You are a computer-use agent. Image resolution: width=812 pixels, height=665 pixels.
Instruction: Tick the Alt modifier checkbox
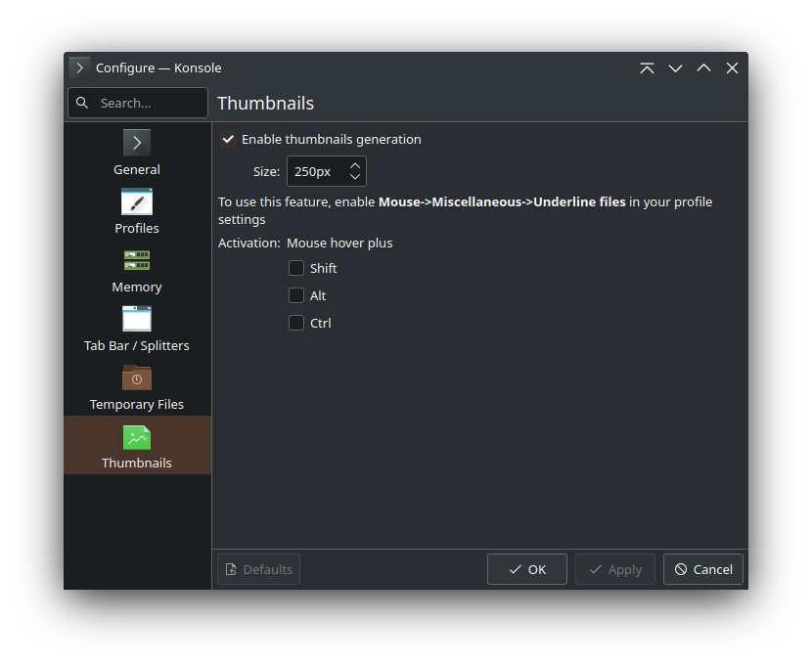296,295
